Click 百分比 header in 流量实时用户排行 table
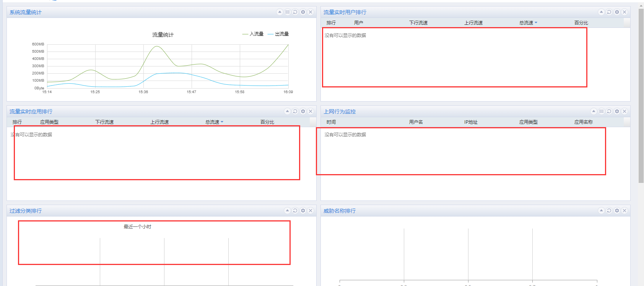 pos(581,23)
